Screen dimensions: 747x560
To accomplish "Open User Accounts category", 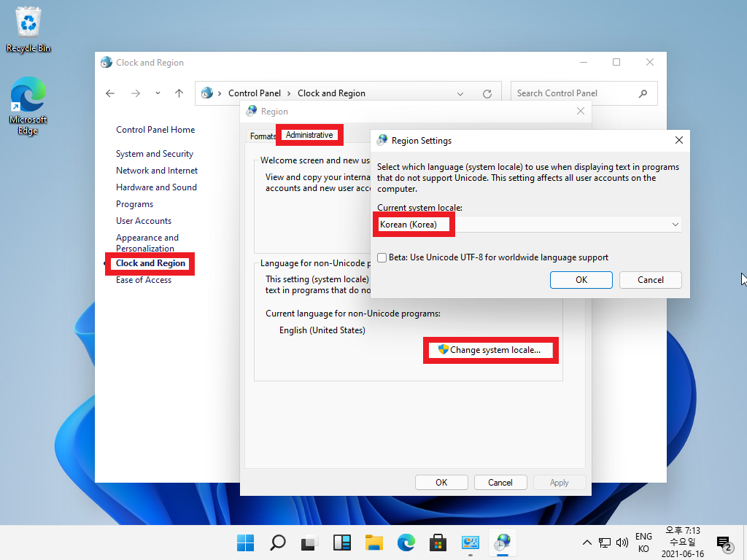I will [x=144, y=220].
